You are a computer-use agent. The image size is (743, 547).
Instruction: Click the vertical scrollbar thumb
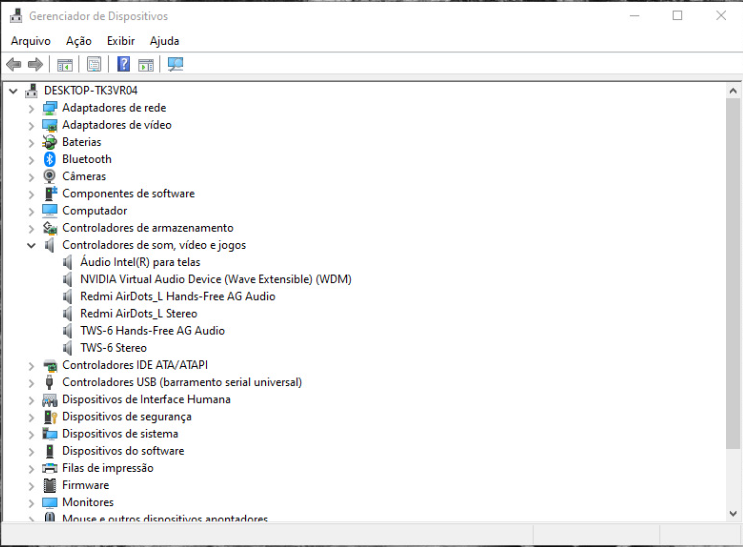[733, 273]
